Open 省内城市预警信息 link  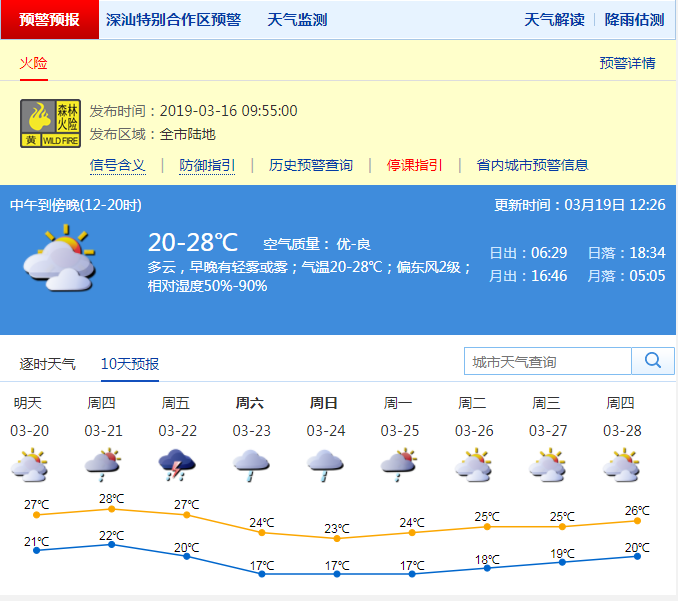pyautogui.click(x=532, y=165)
